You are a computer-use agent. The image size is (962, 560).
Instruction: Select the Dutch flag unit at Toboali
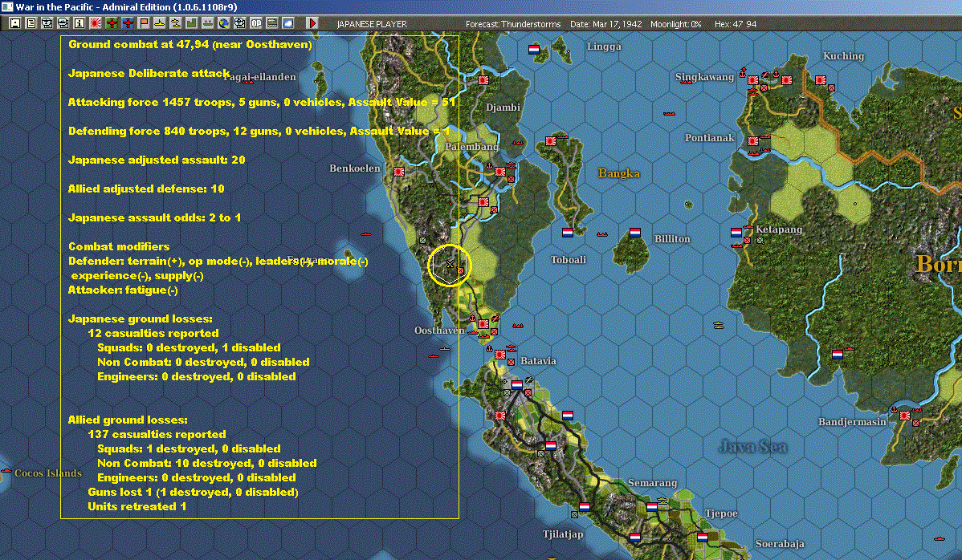[568, 232]
